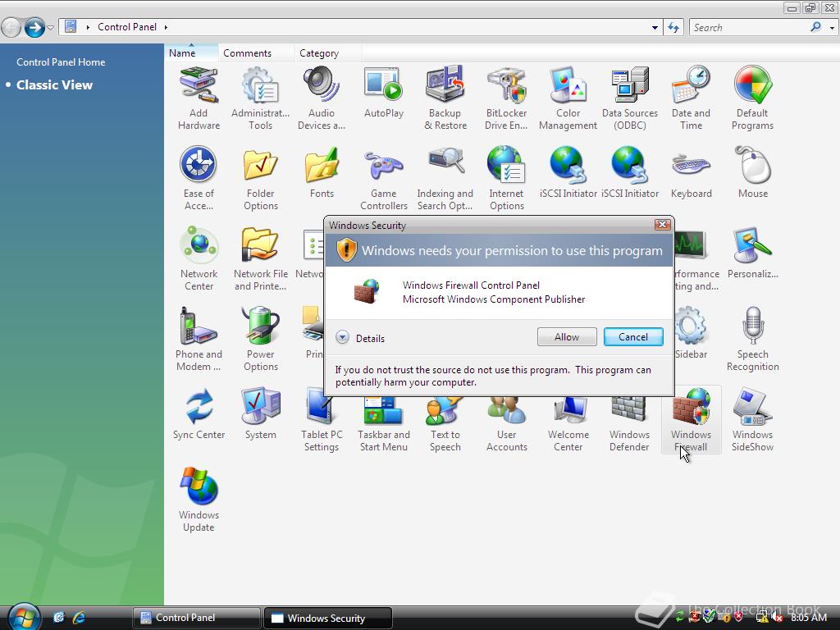Sort items by Name column
This screenshot has height=630, width=840.
coord(191,53)
